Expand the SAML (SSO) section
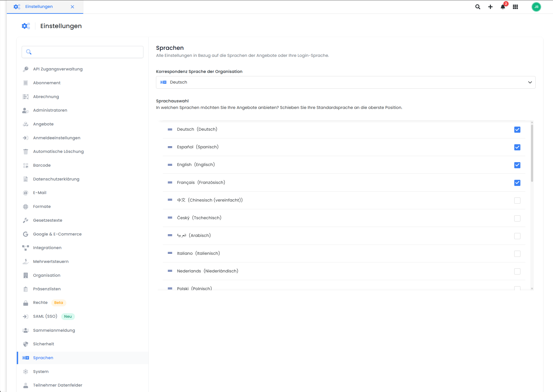 pyautogui.click(x=45, y=316)
